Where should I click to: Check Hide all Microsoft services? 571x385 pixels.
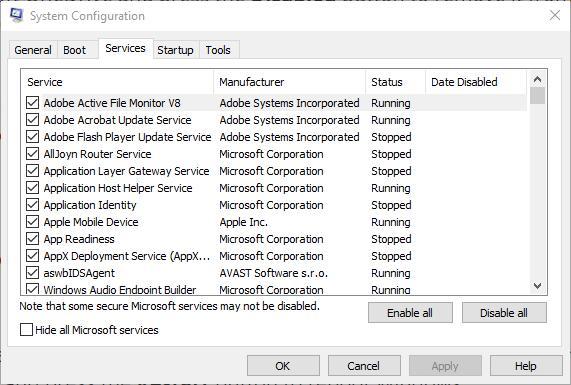click(x=26, y=330)
